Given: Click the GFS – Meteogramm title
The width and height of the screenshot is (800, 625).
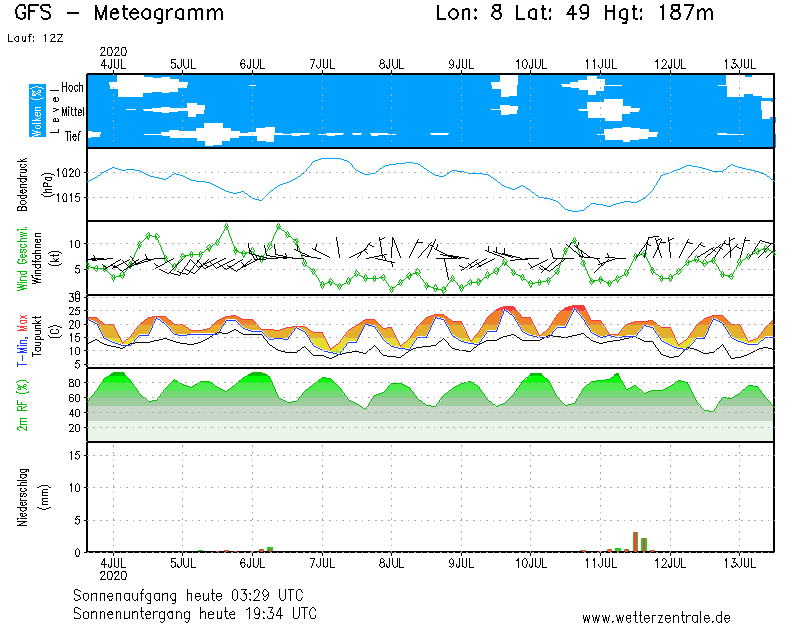Looking at the screenshot, I should (x=120, y=14).
